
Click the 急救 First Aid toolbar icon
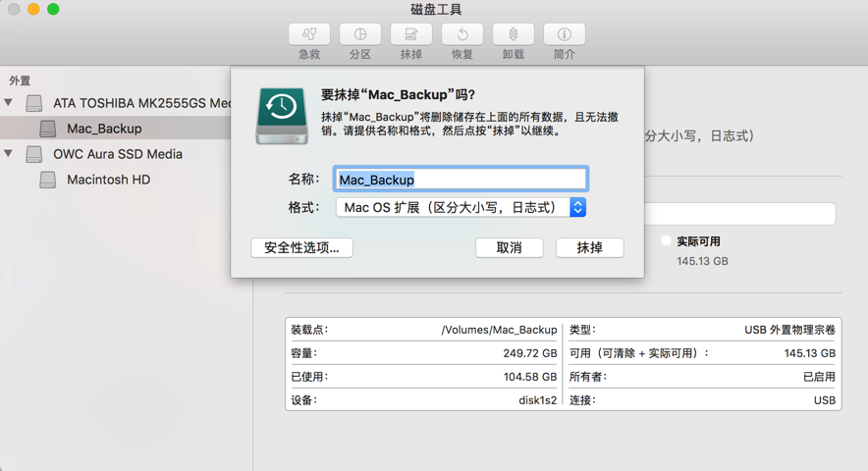309,34
